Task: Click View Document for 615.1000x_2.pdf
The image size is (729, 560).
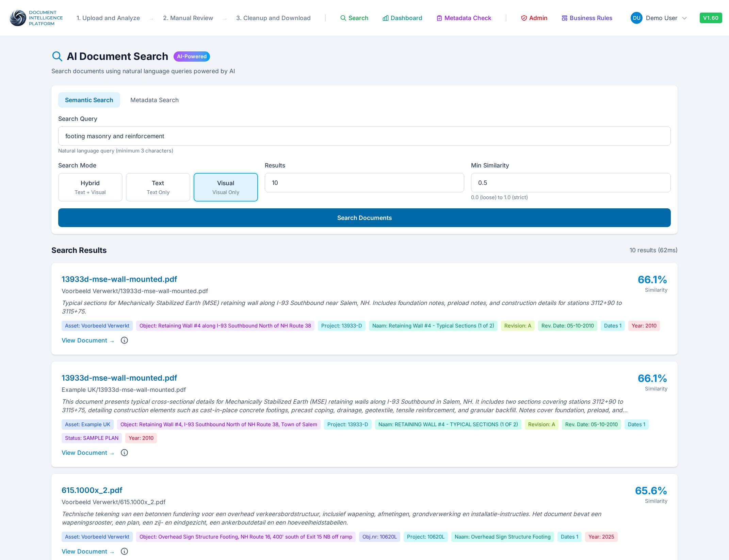Action: [x=88, y=551]
